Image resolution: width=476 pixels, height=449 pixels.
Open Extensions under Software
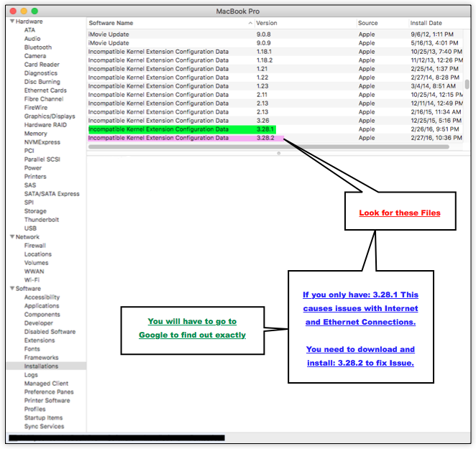40,341
